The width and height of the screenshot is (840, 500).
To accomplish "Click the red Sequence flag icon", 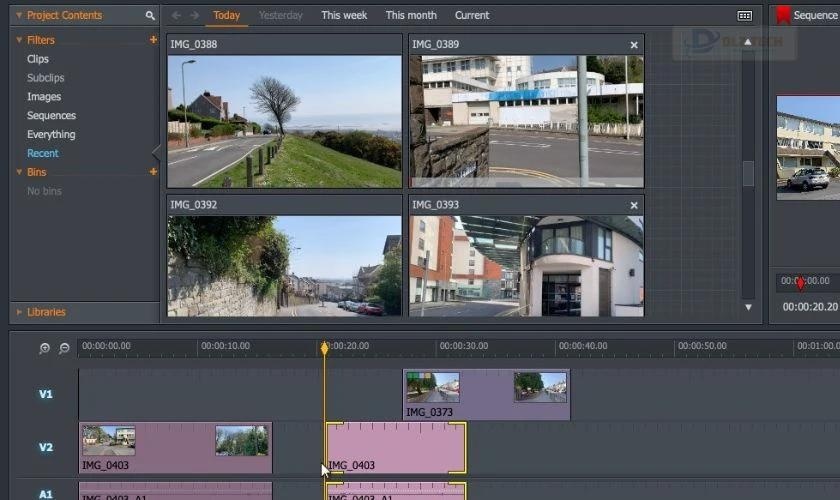I will coord(783,15).
